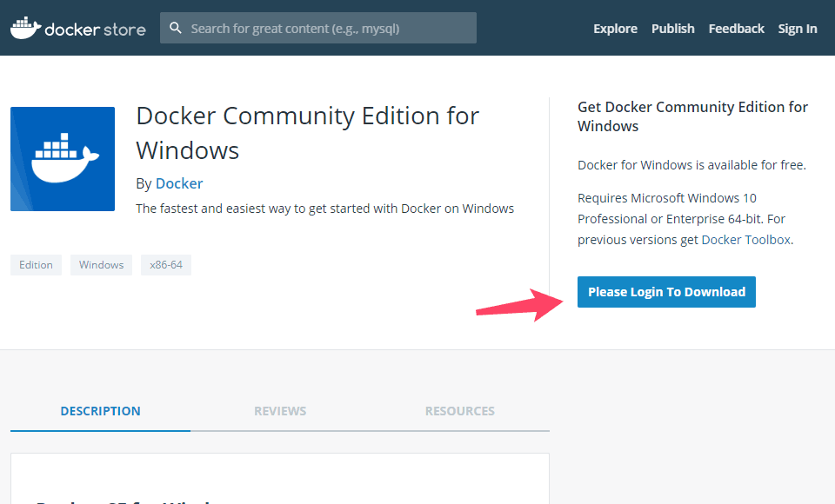
Task: Open the Publish menu item
Action: click(x=672, y=28)
